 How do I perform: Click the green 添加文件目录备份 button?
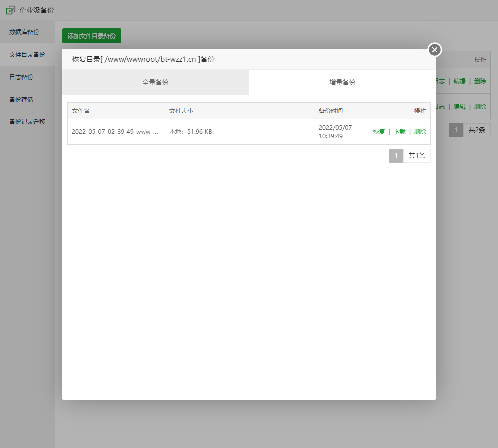click(91, 36)
